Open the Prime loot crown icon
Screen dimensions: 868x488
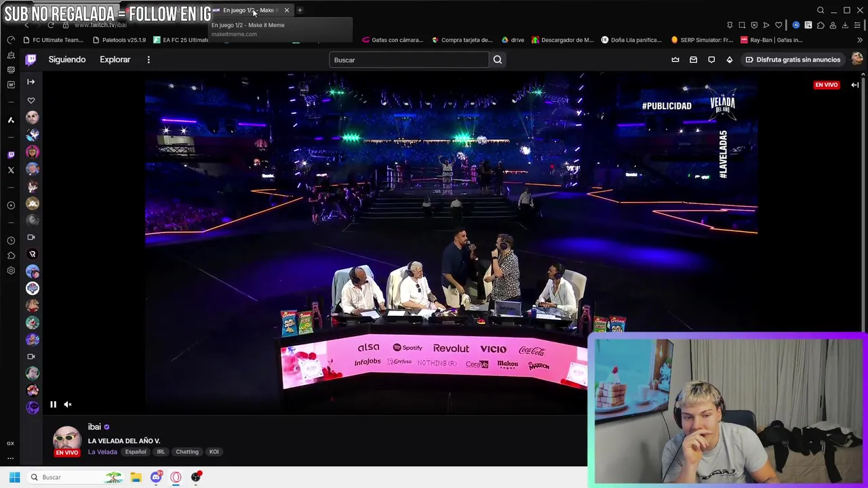point(675,60)
